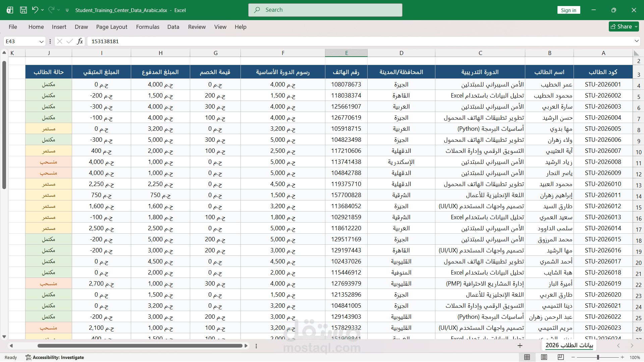The image size is (644, 362).
Task: Open the Review ribbon tab
Action: pyautogui.click(x=197, y=27)
